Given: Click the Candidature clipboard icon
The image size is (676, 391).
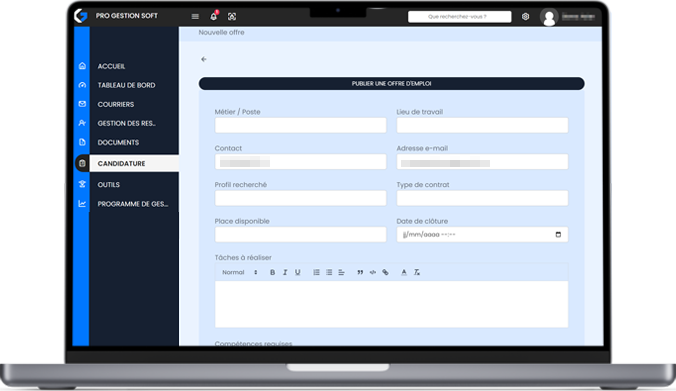Looking at the screenshot, I should (82, 163).
